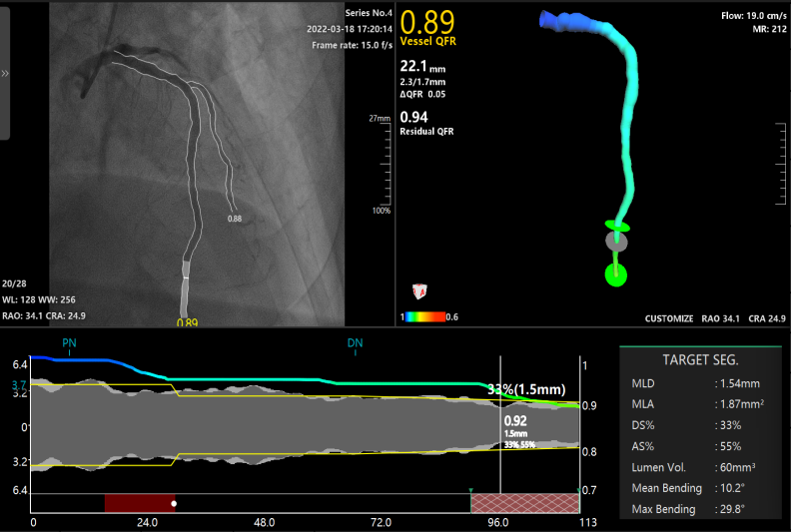Viewport: 791px width, 532px height.
Task: Click the yellow 0.89 label below the angiogram
Action: 187,322
